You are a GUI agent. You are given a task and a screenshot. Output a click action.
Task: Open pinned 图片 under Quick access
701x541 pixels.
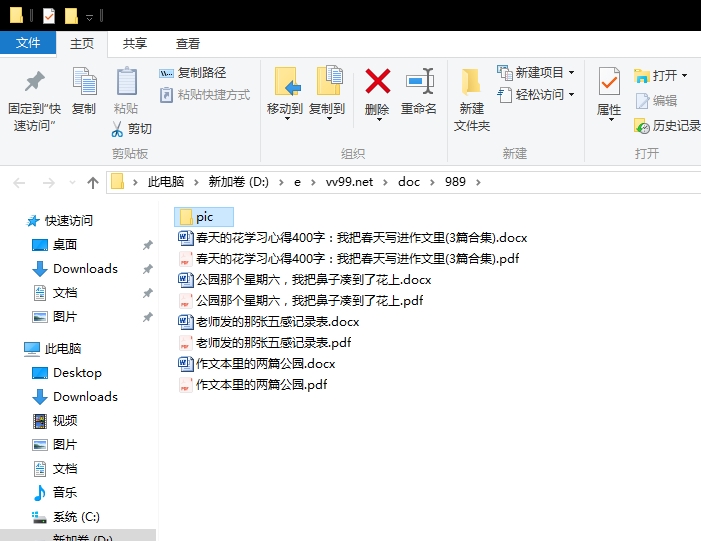55,317
